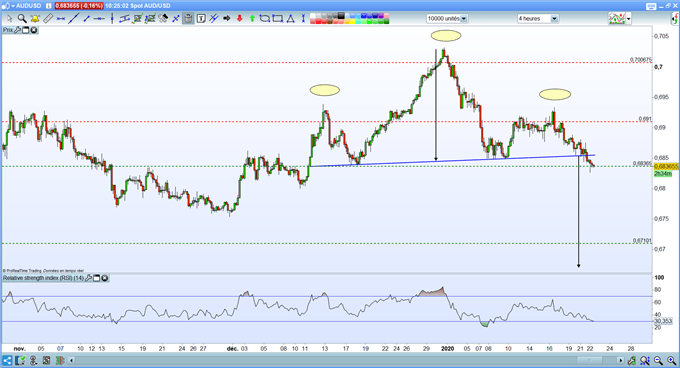
Task: Select the horizontal line drawing tool
Action: [x=61, y=19]
